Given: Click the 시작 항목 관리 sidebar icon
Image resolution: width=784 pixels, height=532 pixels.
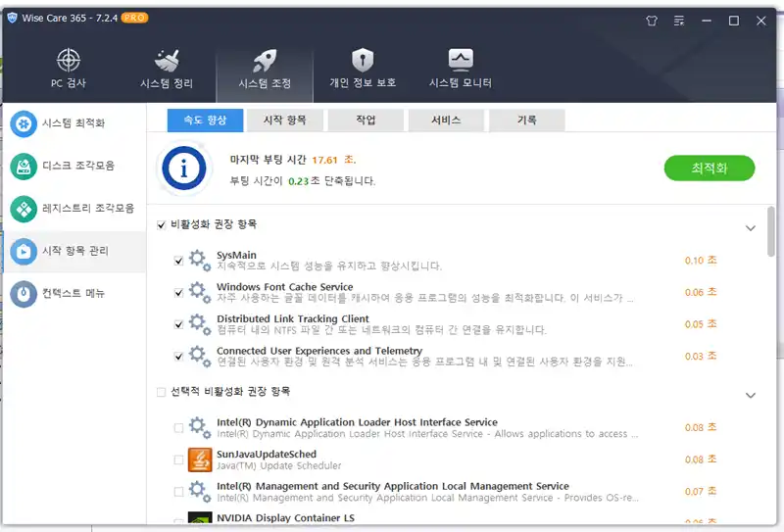Looking at the screenshot, I should coord(24,251).
